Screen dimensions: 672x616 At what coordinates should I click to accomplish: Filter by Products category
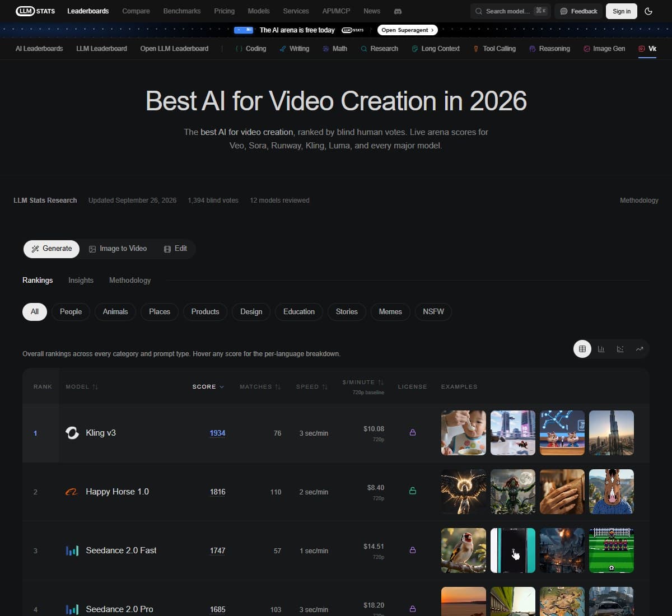point(205,311)
